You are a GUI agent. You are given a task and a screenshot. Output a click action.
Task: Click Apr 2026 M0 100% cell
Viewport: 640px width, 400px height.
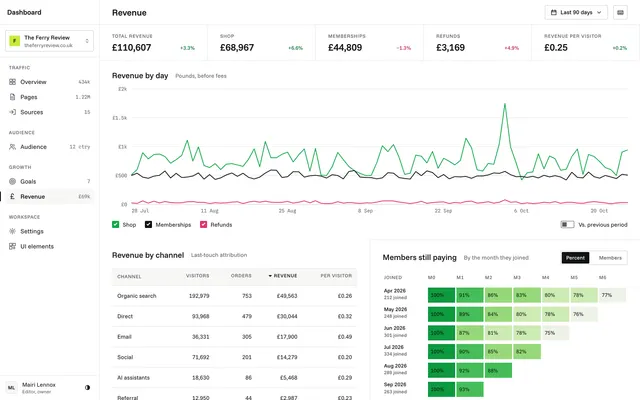[441, 295]
